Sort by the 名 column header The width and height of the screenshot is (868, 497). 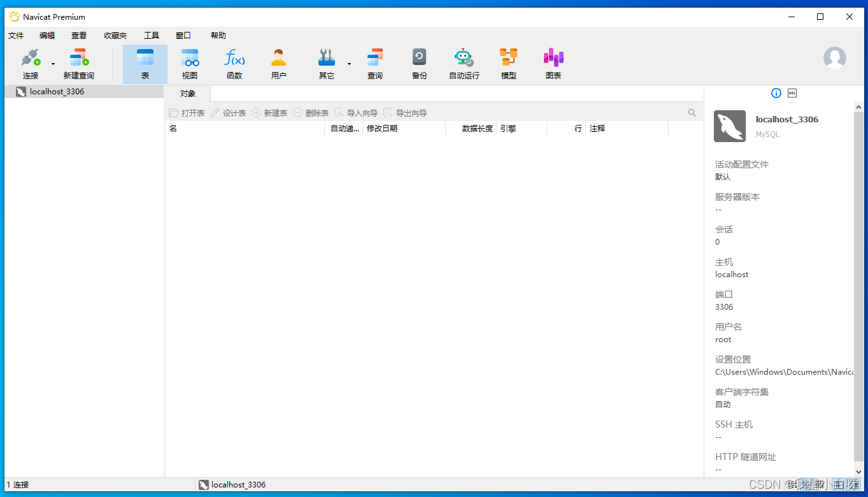coord(245,129)
